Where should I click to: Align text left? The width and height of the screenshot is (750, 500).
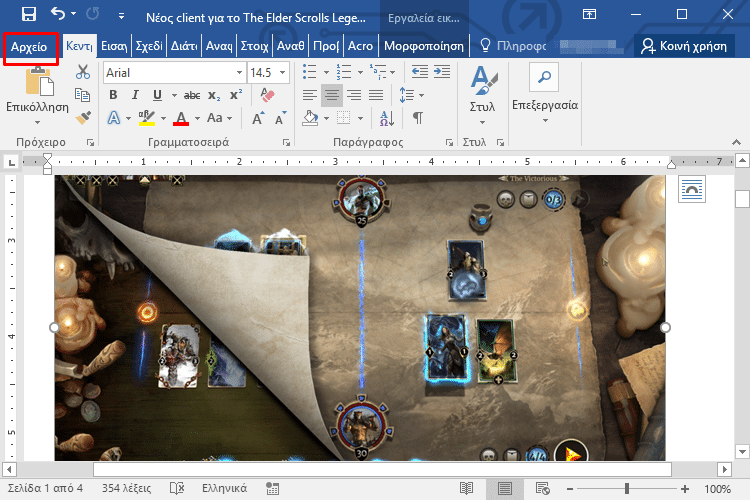coord(310,95)
